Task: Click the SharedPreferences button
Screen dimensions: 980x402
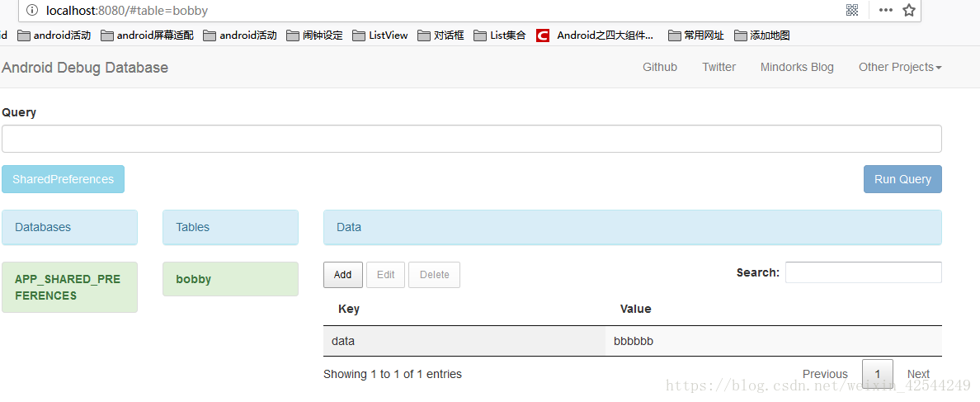Action: click(64, 179)
